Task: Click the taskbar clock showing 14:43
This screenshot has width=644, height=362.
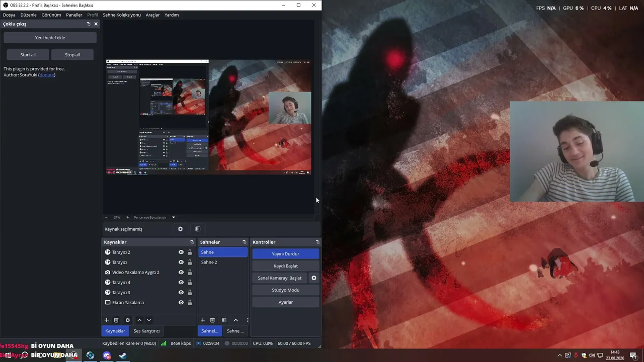Action: [x=615, y=355]
